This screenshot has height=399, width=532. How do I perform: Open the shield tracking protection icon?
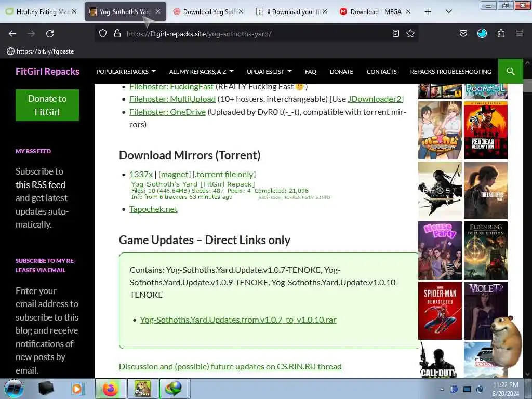103,34
